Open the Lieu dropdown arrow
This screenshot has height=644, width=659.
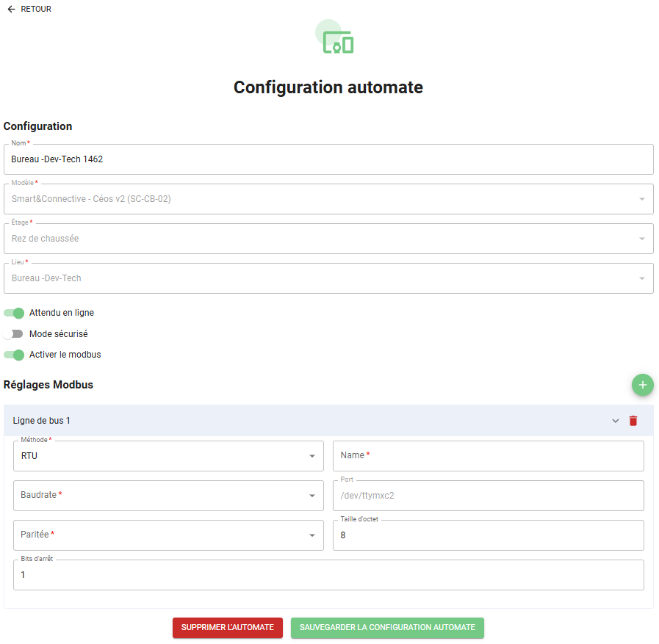click(641, 278)
